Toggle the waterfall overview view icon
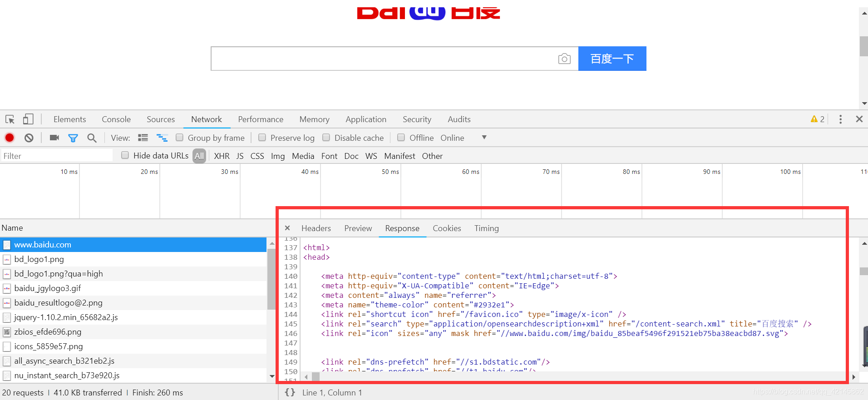The height and width of the screenshot is (400, 868). (162, 138)
